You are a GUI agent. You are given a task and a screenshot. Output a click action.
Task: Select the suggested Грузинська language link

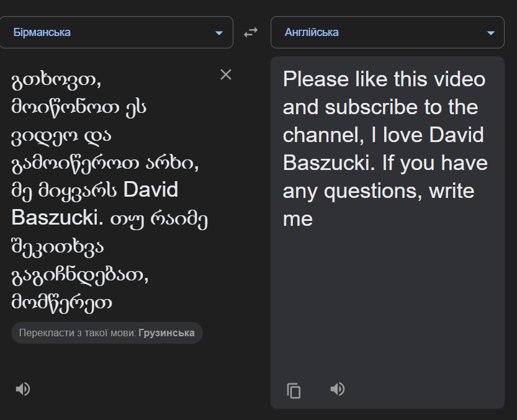(x=166, y=333)
